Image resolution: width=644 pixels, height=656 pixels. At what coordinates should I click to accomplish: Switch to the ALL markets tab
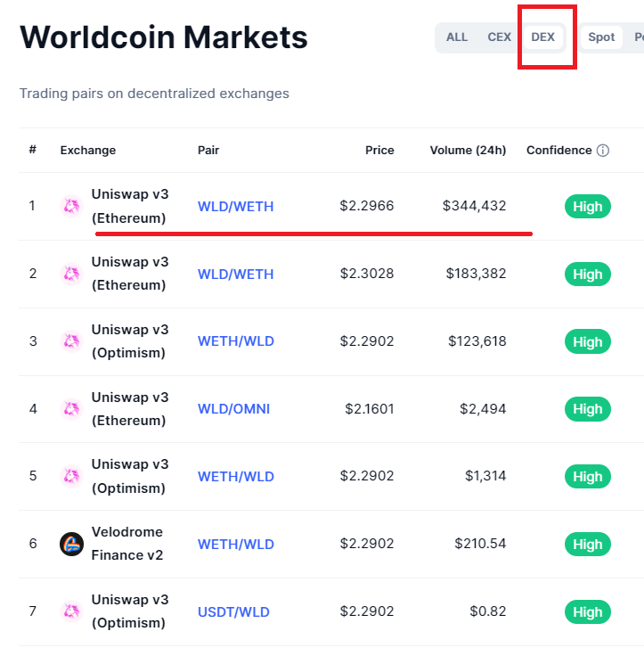(x=457, y=37)
